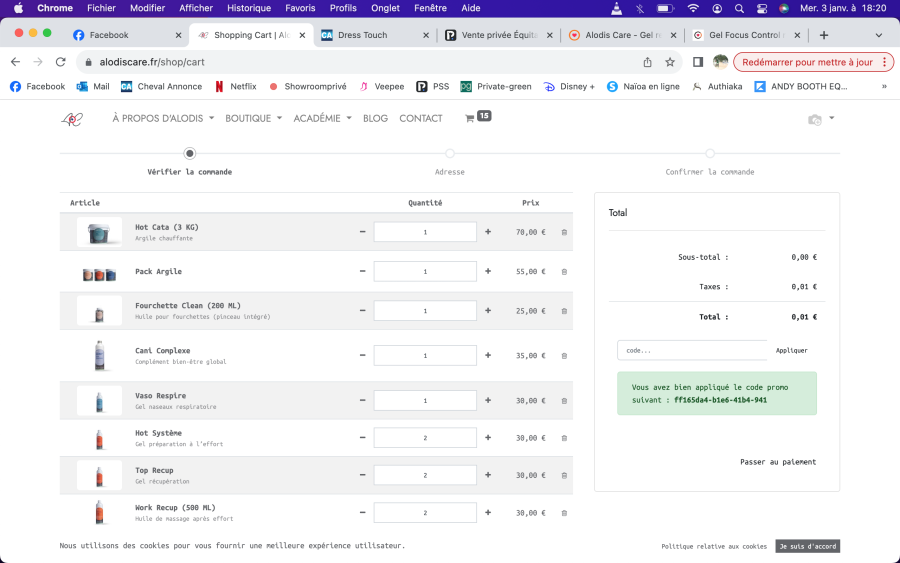Bookmark this page with the star icon
This screenshot has height=563, width=900.
click(670, 62)
